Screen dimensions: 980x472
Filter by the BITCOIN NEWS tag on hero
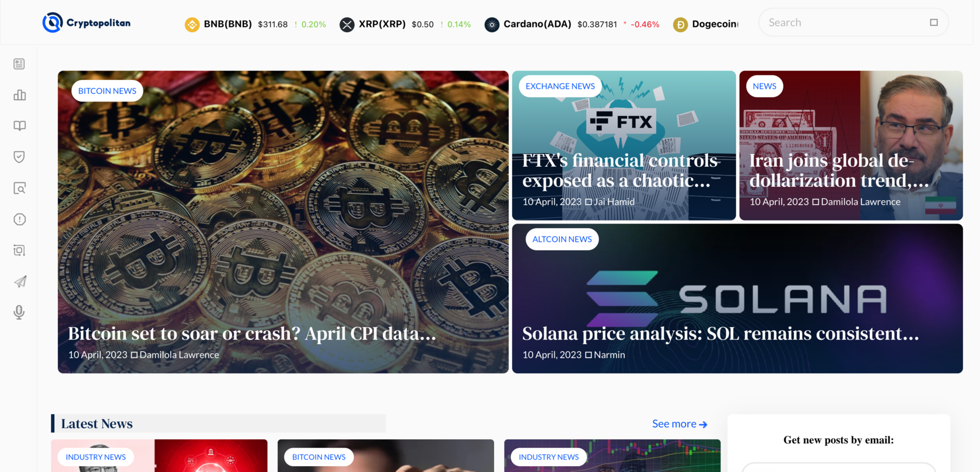107,91
